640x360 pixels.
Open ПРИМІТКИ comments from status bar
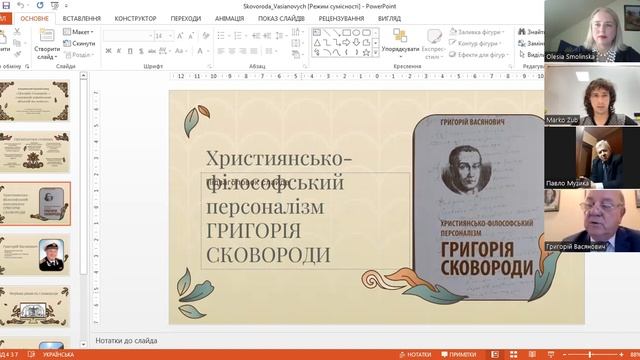click(x=459, y=354)
